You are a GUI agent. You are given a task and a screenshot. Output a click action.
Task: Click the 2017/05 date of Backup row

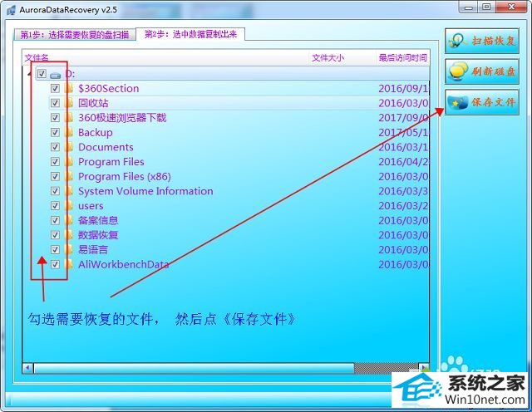click(403, 132)
